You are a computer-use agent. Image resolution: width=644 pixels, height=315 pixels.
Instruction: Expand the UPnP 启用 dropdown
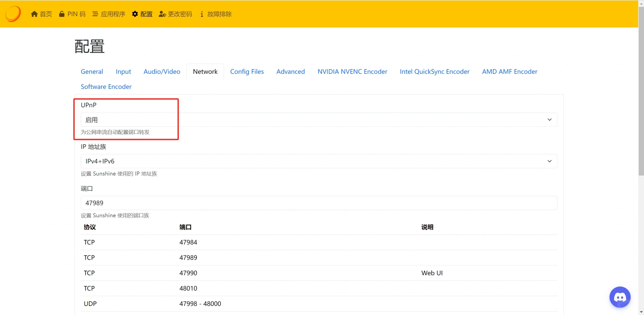[318, 120]
